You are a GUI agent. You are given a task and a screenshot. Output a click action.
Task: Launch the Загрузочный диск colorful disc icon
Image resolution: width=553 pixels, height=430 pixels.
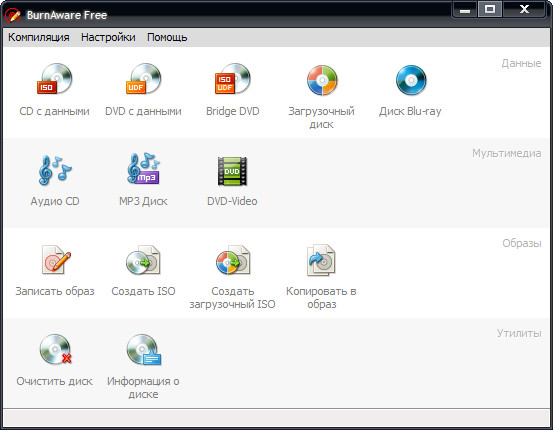322,80
